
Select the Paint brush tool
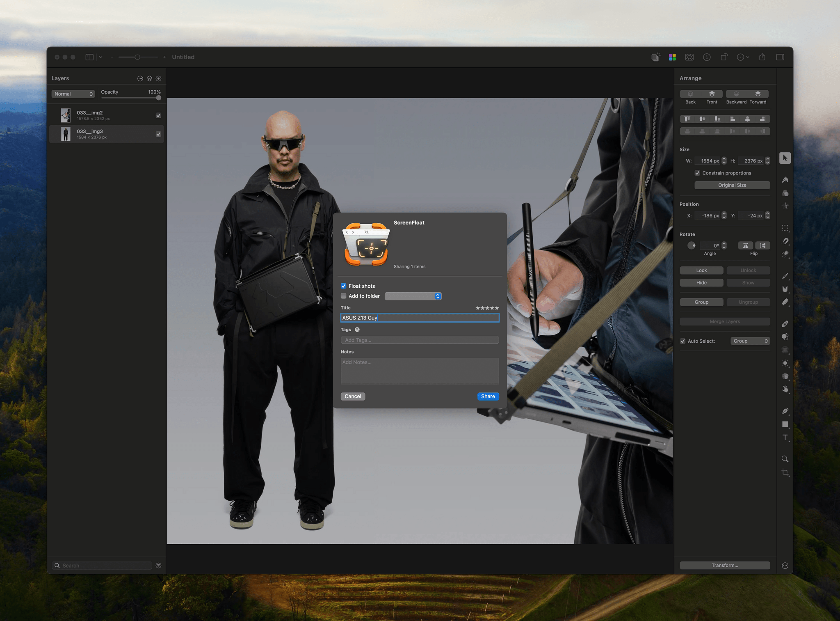click(785, 276)
